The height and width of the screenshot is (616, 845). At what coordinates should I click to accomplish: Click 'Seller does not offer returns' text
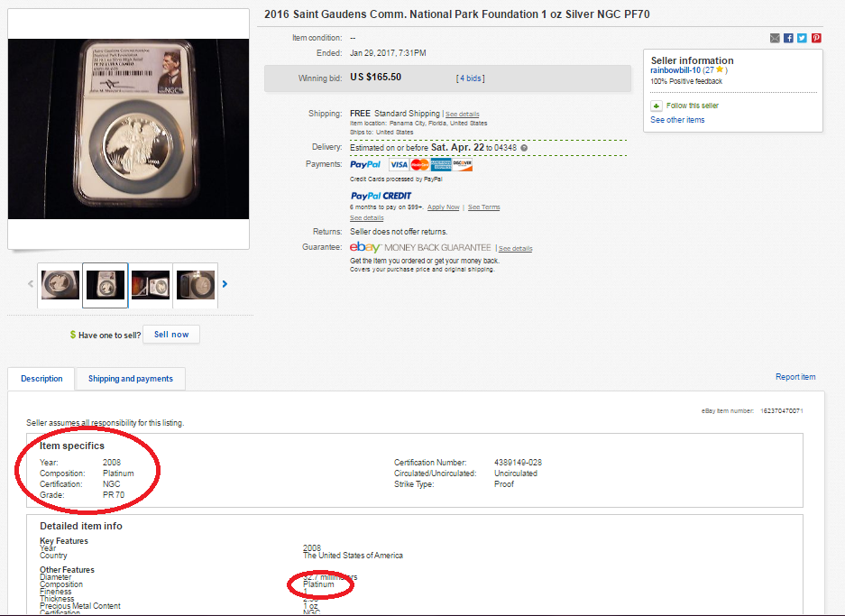click(x=399, y=232)
